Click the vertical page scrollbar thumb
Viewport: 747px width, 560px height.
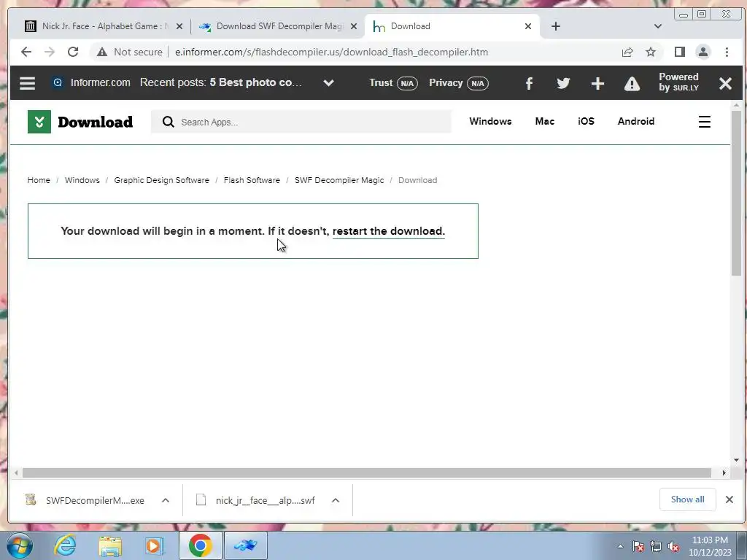click(736, 192)
